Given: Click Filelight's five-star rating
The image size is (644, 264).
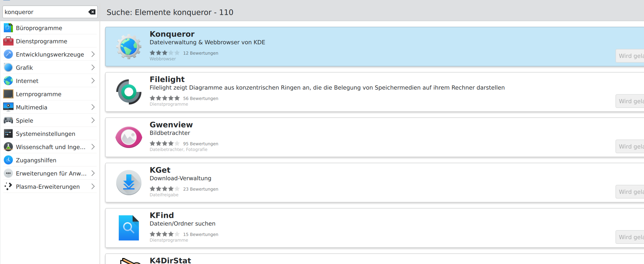Looking at the screenshot, I should (x=165, y=98).
